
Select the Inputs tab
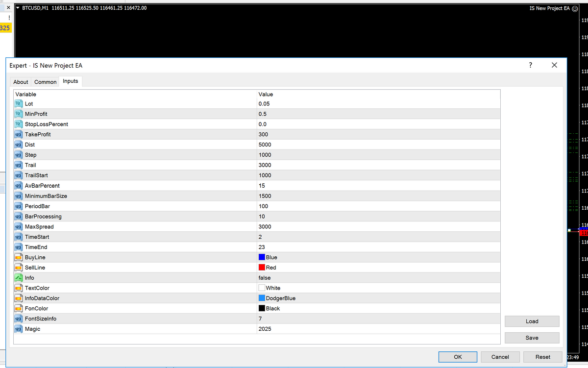click(71, 81)
